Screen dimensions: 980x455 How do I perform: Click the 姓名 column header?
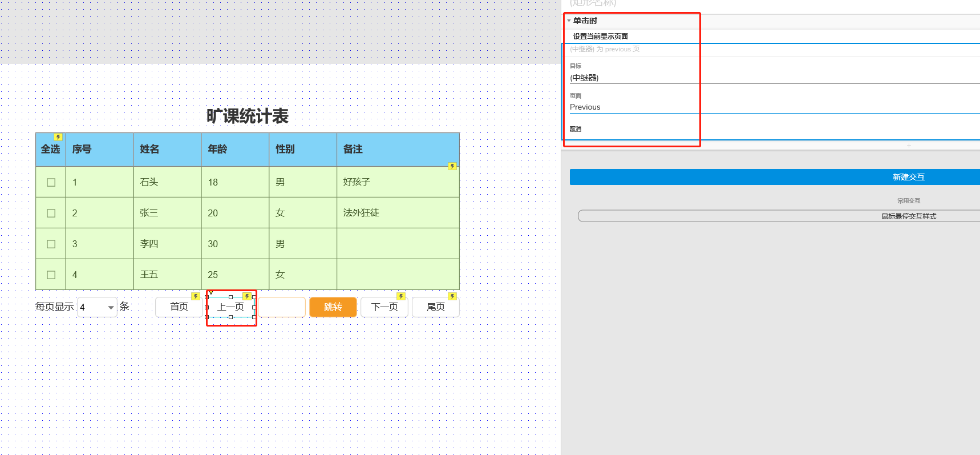click(x=168, y=150)
